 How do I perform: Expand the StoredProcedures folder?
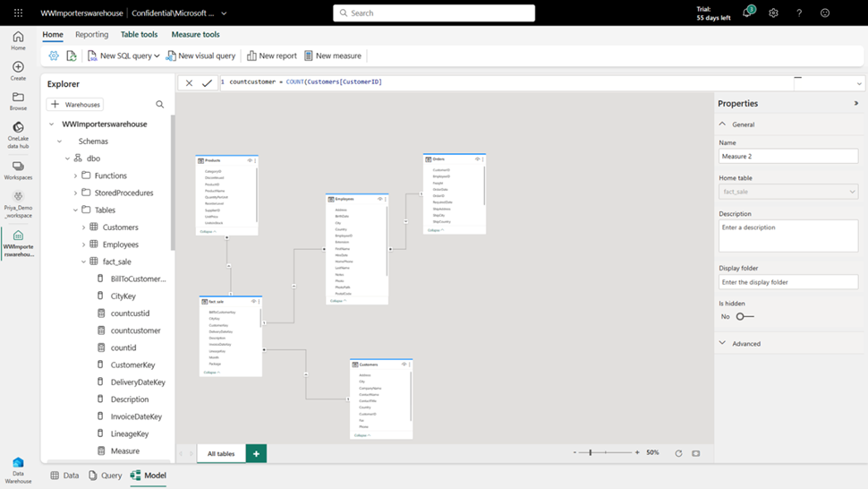[x=75, y=193]
